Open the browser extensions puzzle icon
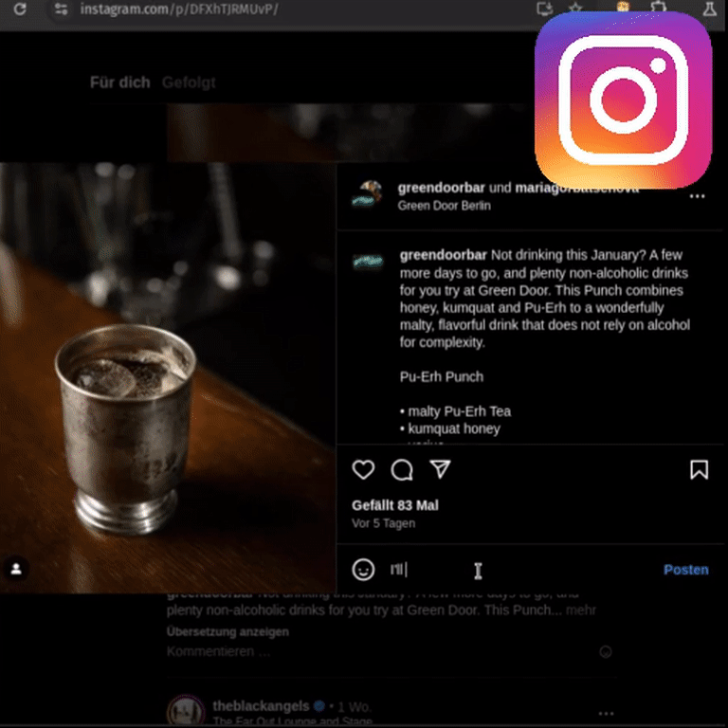Image resolution: width=728 pixels, height=728 pixels. tap(659, 8)
